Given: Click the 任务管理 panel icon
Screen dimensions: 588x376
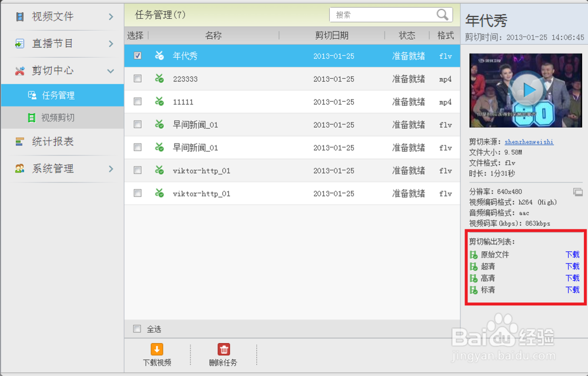Looking at the screenshot, I should [32, 95].
